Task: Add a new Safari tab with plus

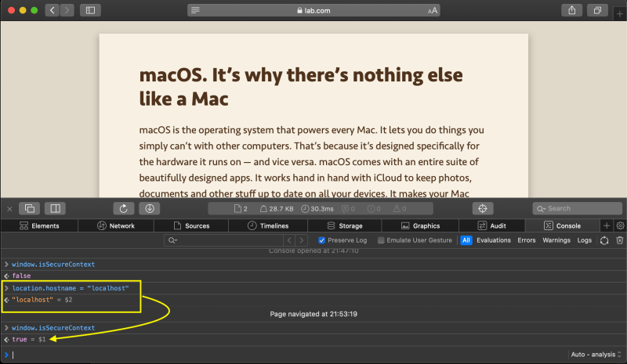Action: [x=619, y=14]
